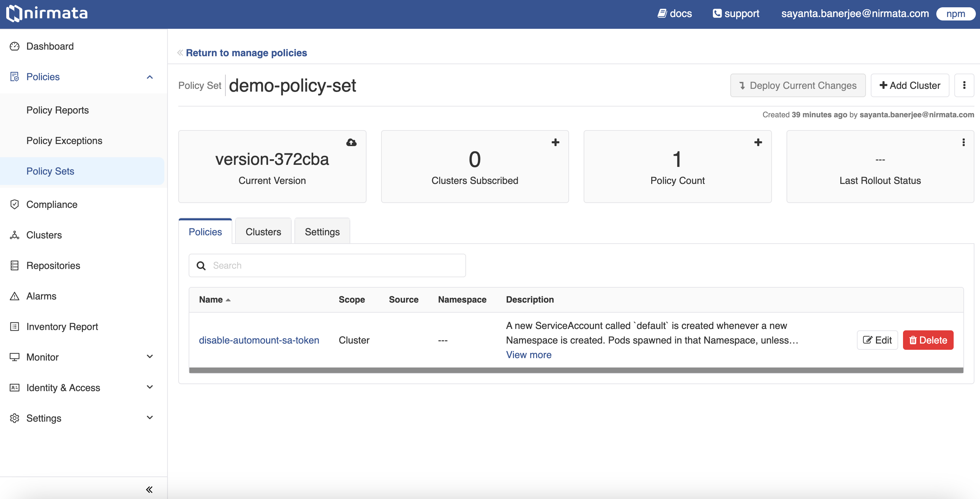Click Return to manage policies link

pos(246,52)
